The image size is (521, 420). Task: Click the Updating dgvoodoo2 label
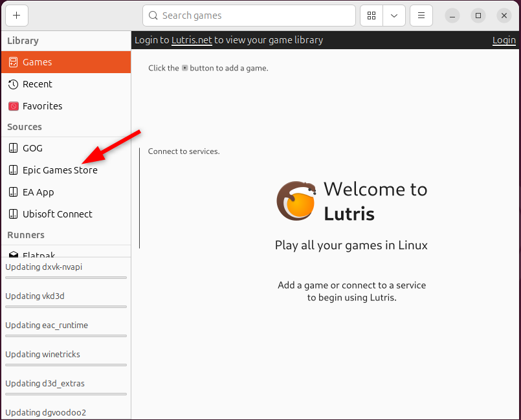(45, 412)
